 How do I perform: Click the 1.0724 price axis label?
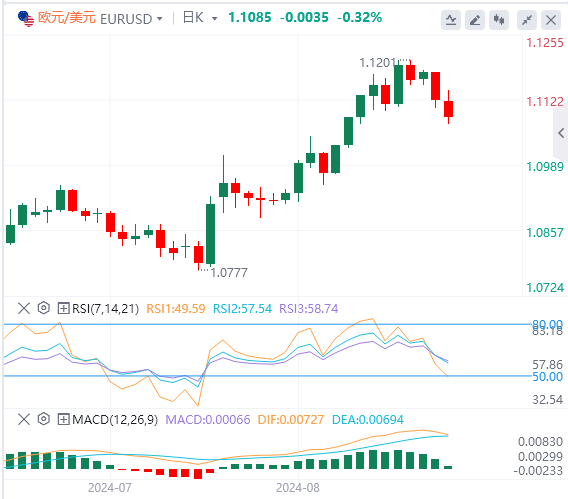[545, 288]
